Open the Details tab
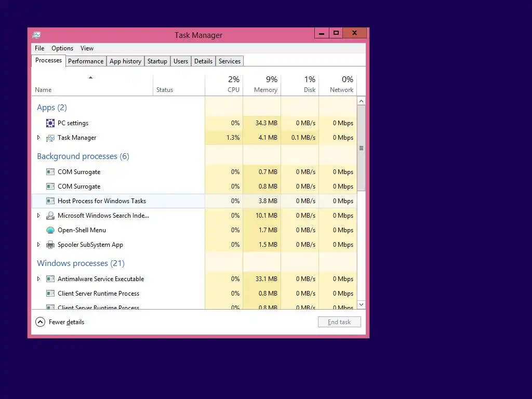 click(x=203, y=61)
